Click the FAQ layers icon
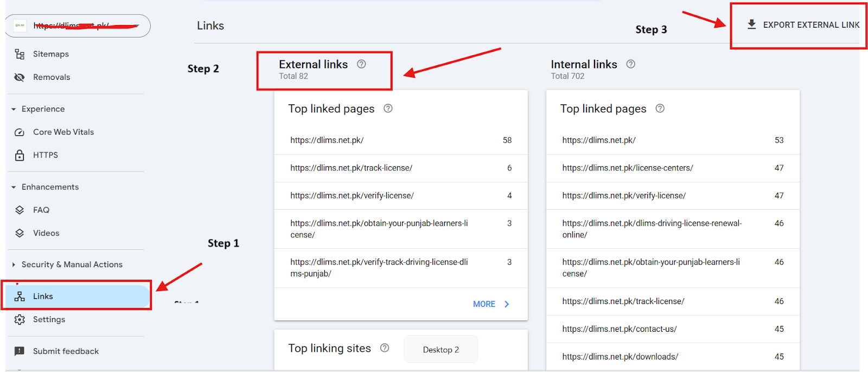This screenshot has height=372, width=868. 20,210
